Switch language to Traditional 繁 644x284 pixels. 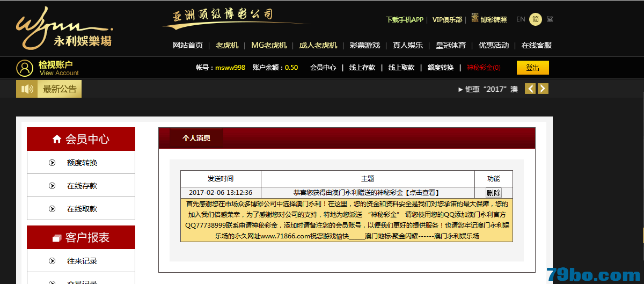[550, 19]
